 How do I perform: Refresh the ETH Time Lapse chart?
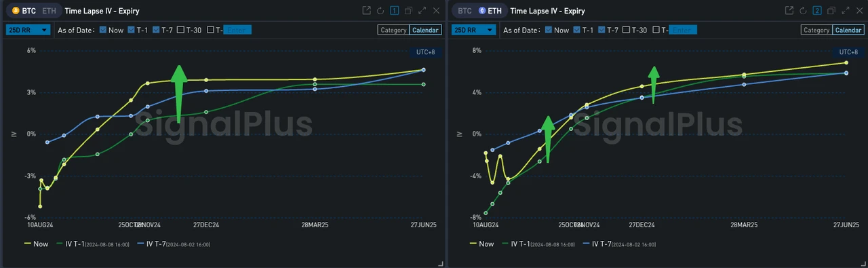pyautogui.click(x=803, y=11)
